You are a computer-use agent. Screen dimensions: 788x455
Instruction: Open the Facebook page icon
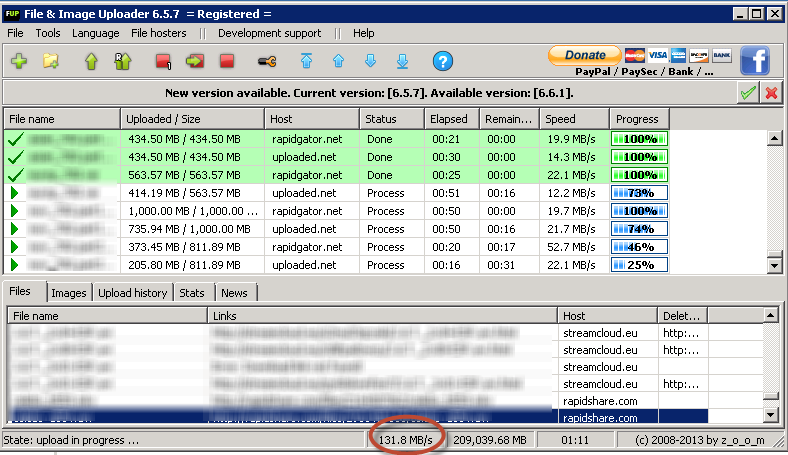[754, 60]
